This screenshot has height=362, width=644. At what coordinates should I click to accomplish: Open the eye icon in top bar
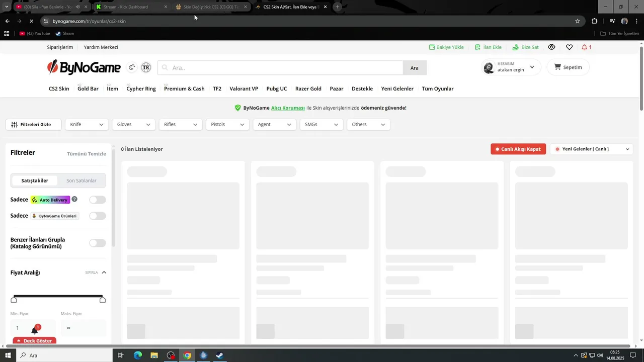tap(551, 47)
